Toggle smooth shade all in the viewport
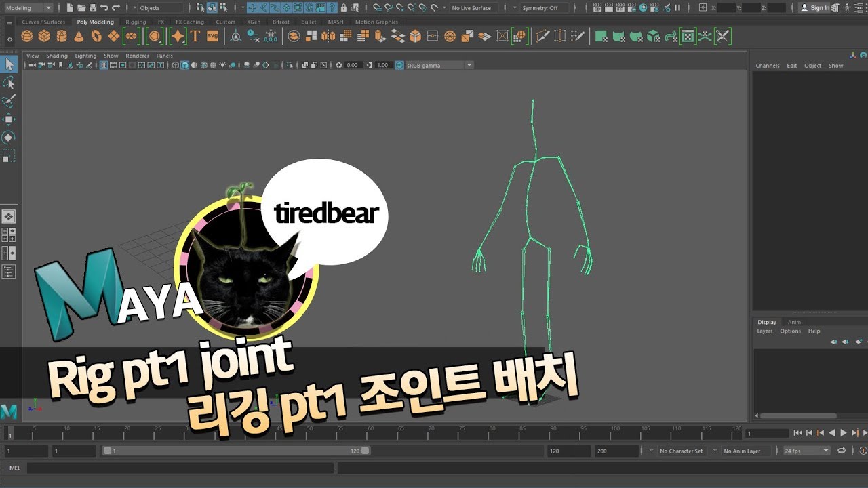This screenshot has height=488, width=868. [x=184, y=65]
